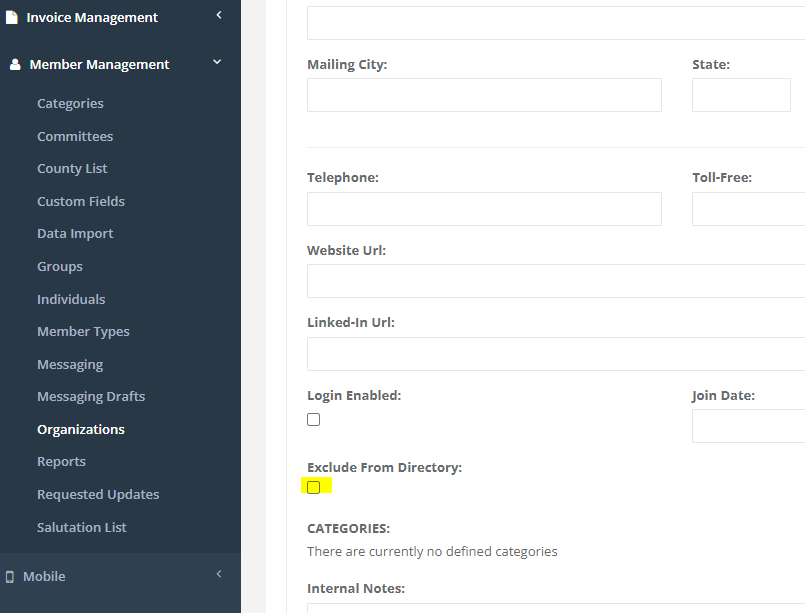Click the Mailing City input field

(x=484, y=95)
